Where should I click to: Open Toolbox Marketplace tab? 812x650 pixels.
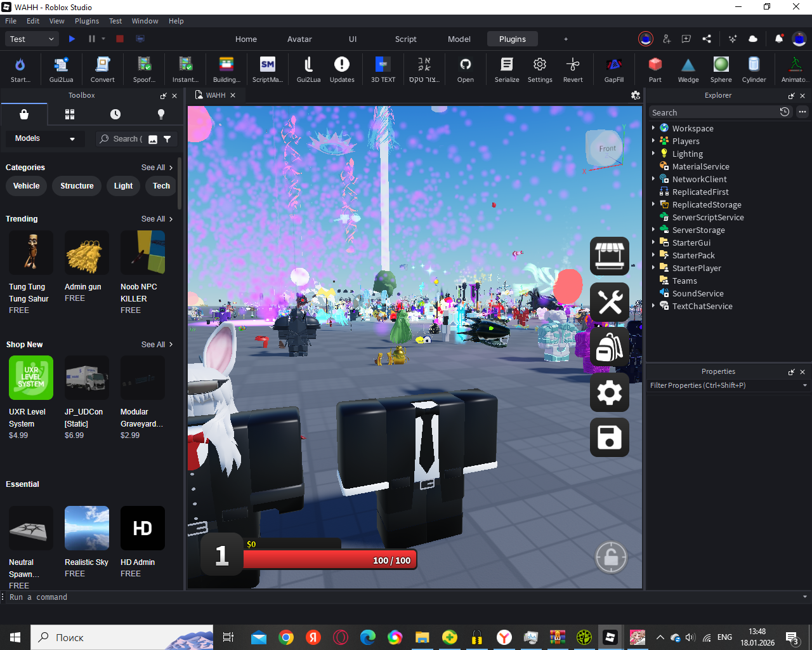(x=24, y=114)
